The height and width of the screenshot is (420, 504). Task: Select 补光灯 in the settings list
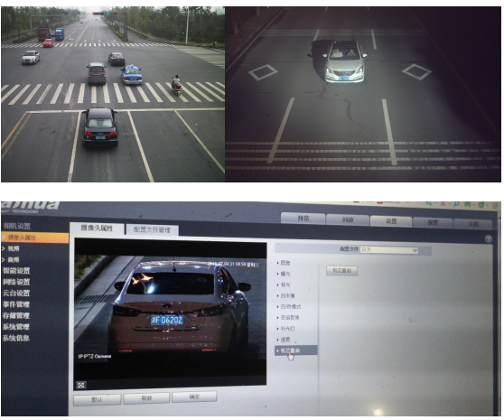pos(288,329)
